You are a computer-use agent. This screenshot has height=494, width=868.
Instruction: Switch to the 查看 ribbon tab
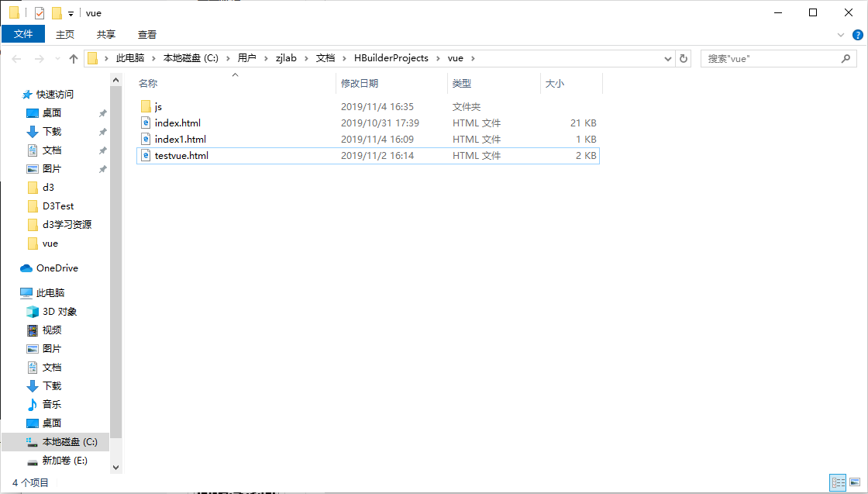(x=147, y=34)
